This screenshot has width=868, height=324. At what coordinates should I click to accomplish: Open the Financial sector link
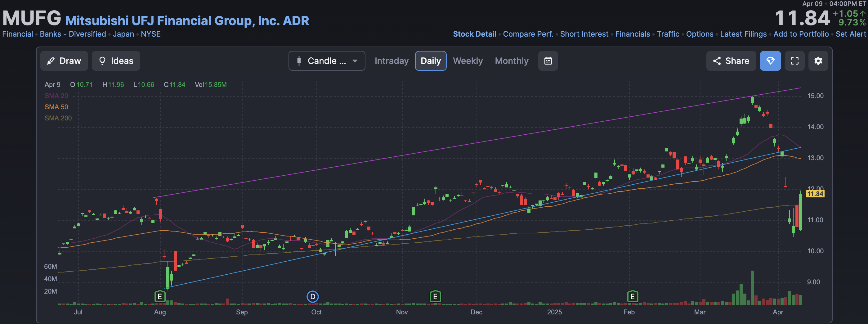(x=17, y=34)
